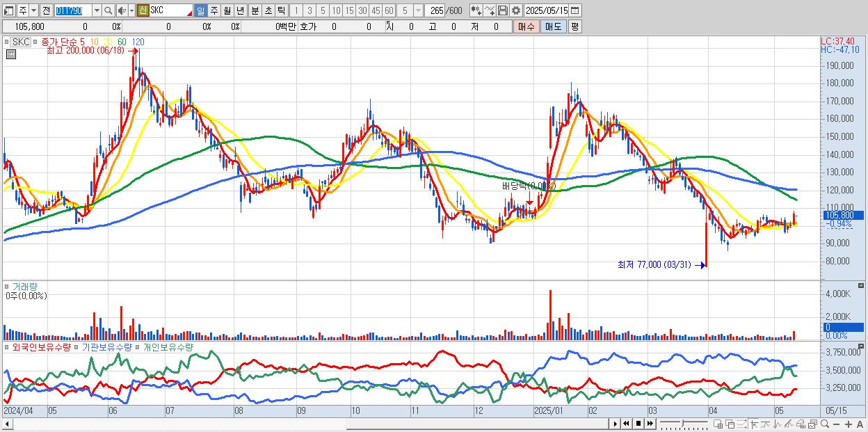The image size is (868, 432).
Task: Click the 매도 sell button
Action: pyautogui.click(x=553, y=26)
